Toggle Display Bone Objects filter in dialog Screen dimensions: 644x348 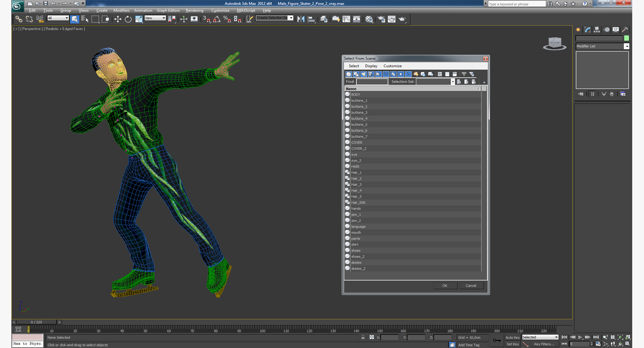pos(408,74)
